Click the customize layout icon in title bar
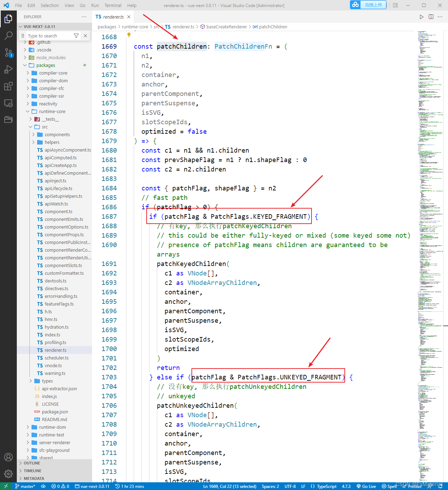 pyautogui.click(x=395, y=5)
